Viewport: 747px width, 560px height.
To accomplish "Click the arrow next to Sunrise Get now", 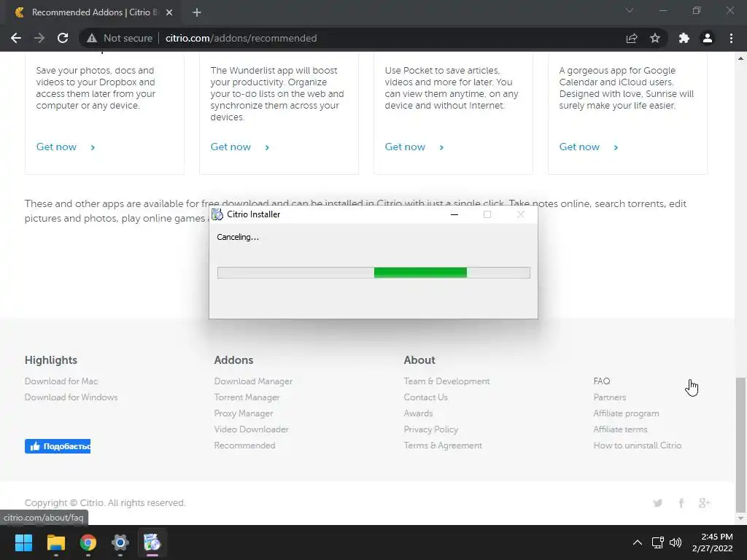I will [x=616, y=147].
